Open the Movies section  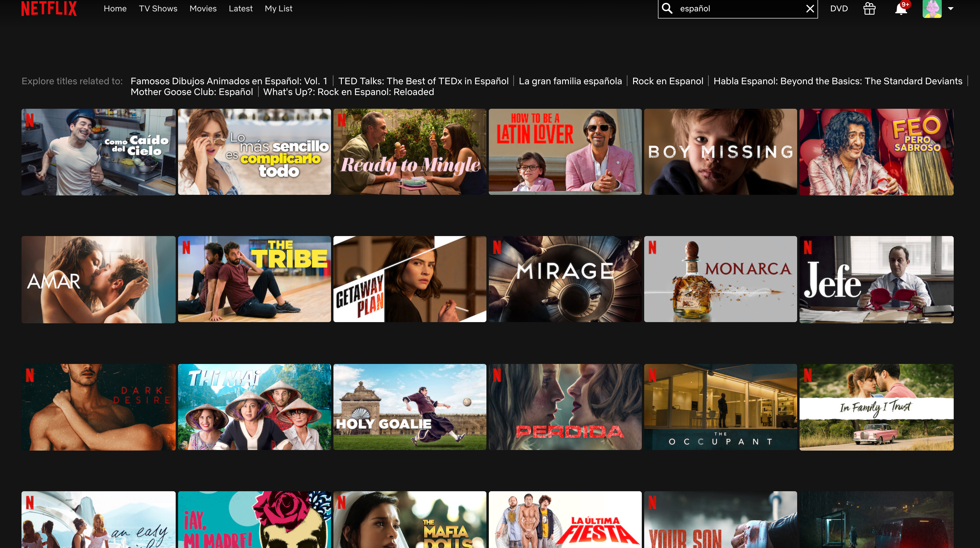[x=203, y=8]
